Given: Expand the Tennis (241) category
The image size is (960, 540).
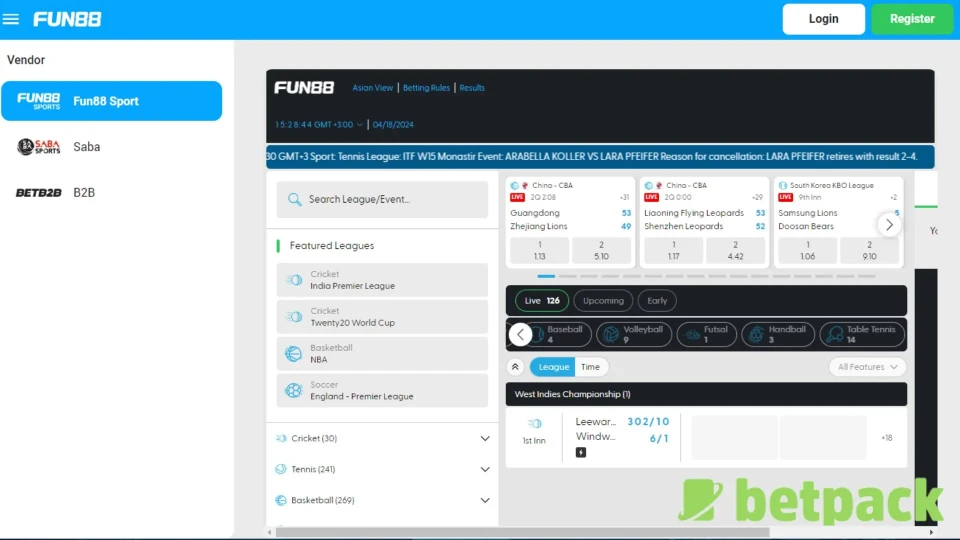Looking at the screenshot, I should coord(484,469).
